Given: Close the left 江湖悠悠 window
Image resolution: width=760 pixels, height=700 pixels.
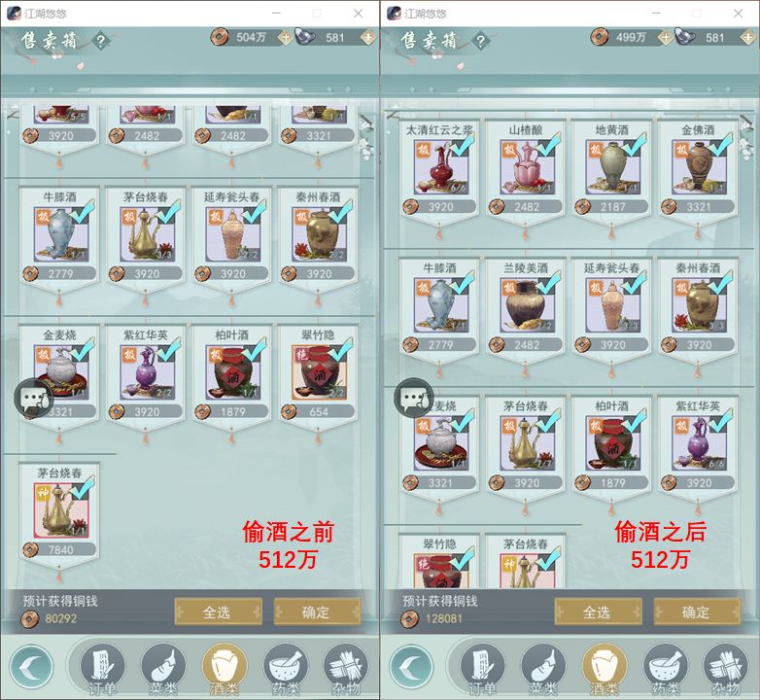Looking at the screenshot, I should [x=359, y=13].
